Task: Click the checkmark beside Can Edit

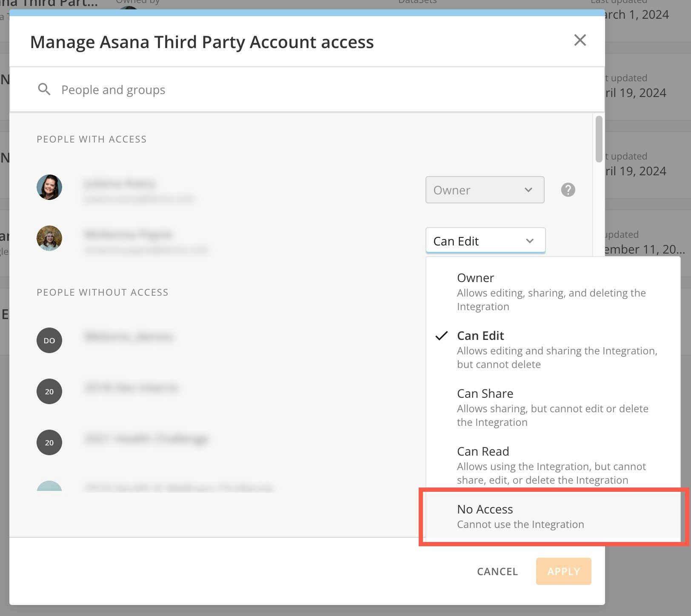Action: [x=442, y=336]
